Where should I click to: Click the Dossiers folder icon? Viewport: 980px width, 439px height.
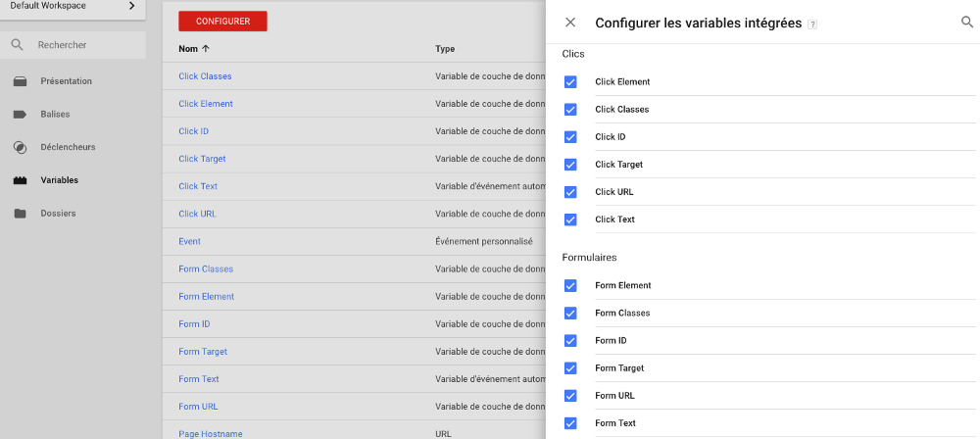tap(20, 214)
